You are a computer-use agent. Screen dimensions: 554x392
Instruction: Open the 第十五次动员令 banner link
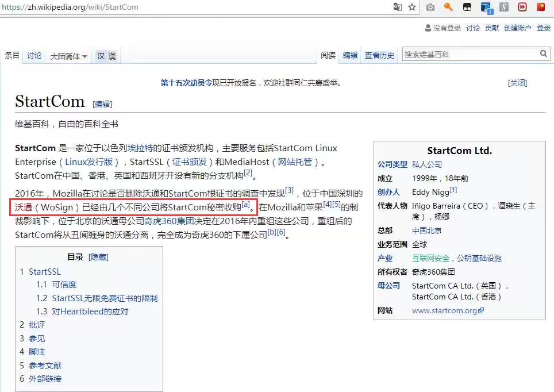click(186, 83)
